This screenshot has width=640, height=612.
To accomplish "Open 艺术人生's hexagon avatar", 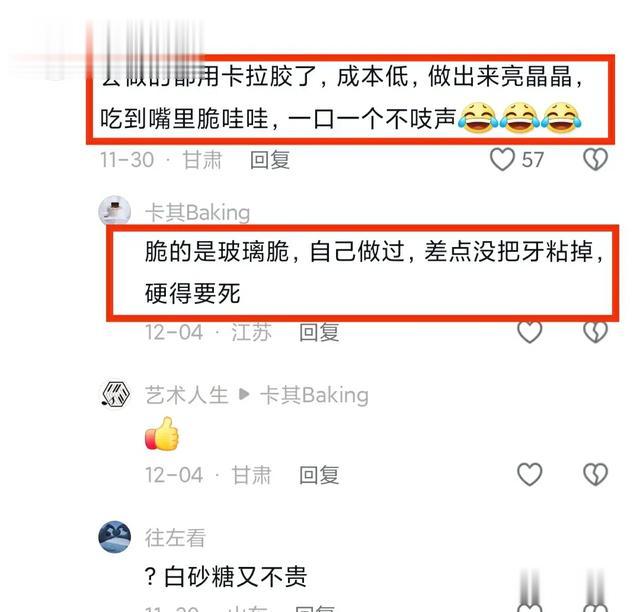I will (x=116, y=394).
